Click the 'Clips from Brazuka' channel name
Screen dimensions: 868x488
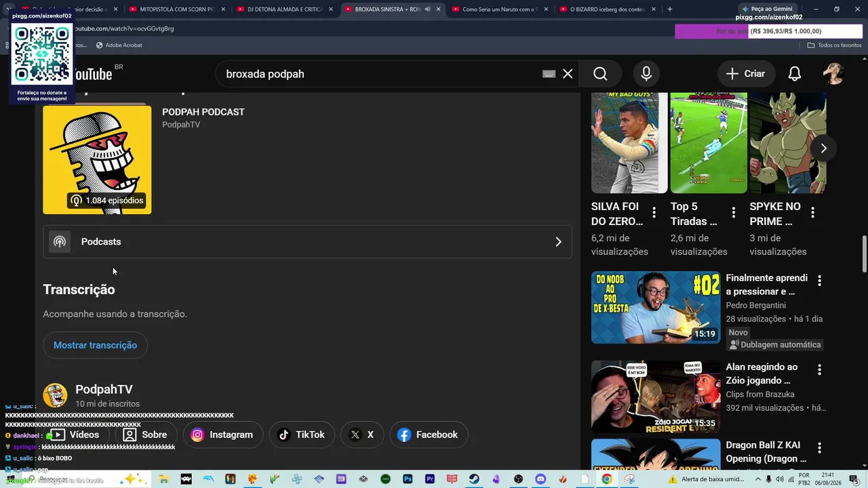760,394
